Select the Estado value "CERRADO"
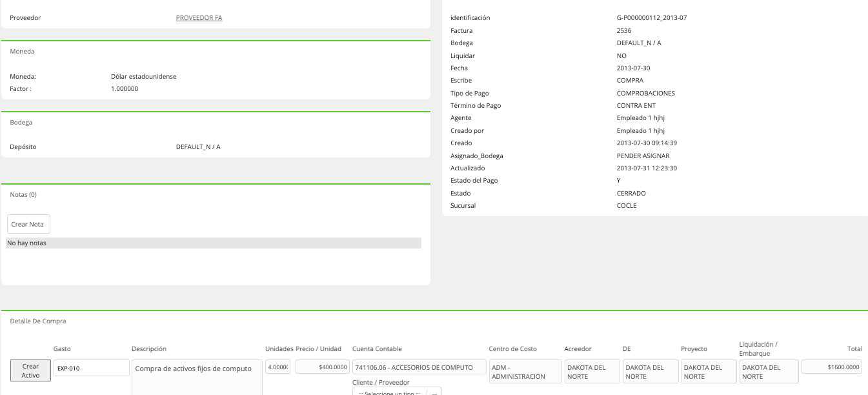 click(631, 193)
